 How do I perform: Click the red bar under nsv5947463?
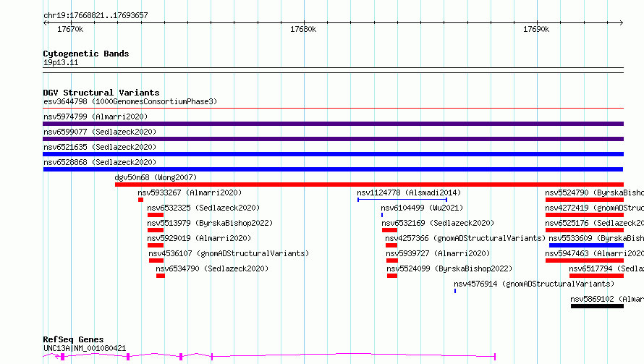(585, 261)
